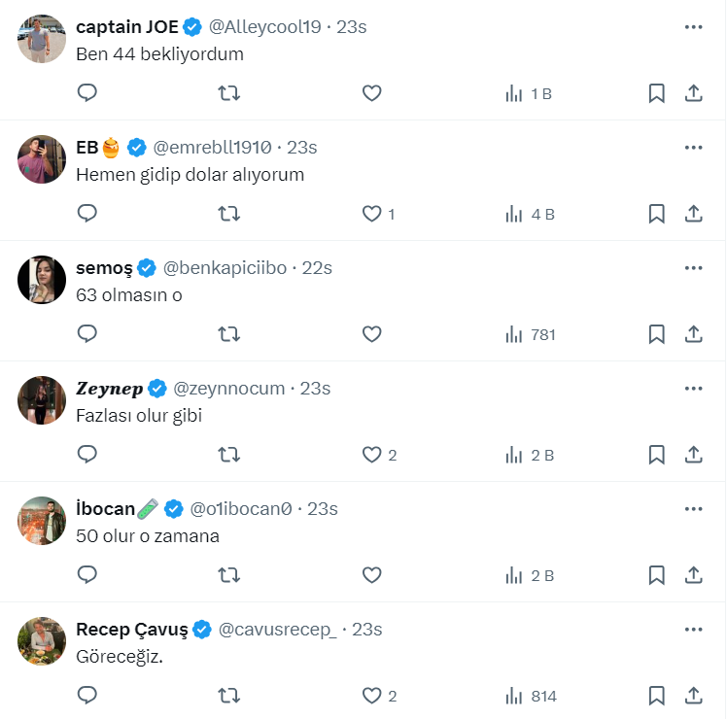The height and width of the screenshot is (719, 728).
Task: Retweet Recep Çavuş's tweet
Action: coord(228,696)
